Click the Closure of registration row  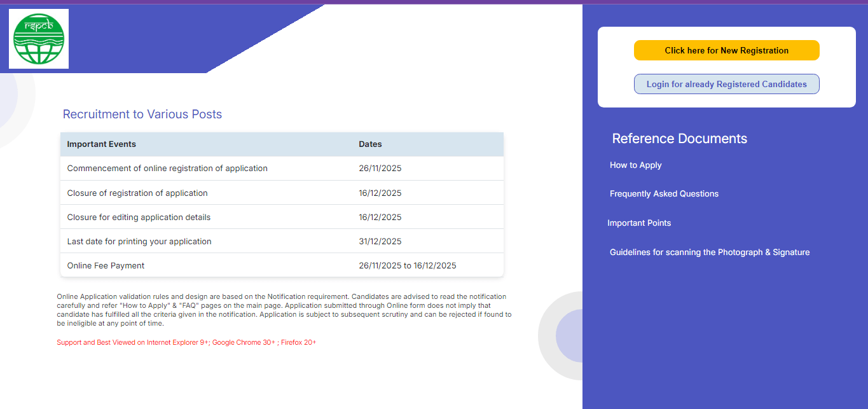(137, 192)
